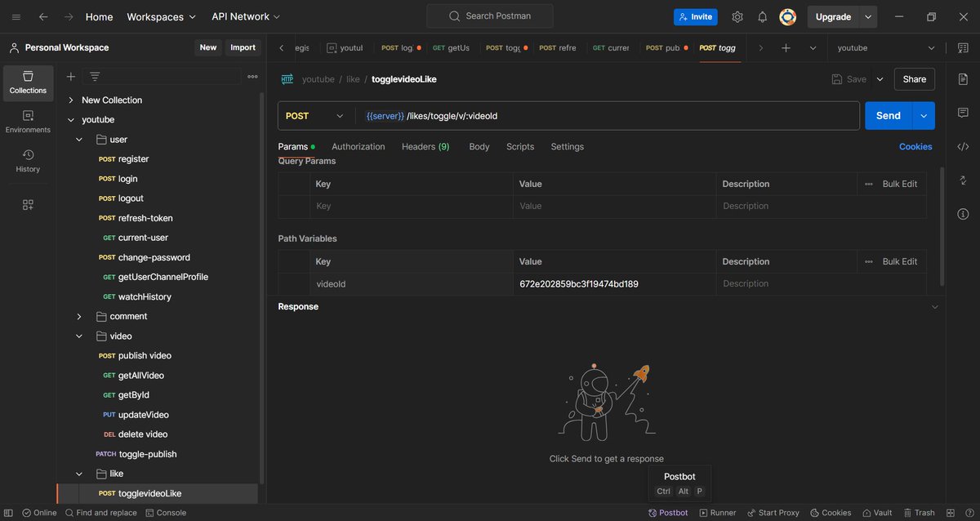Viewport: 980px width, 521px height.
Task: Open user avatar profile icon
Action: [x=787, y=16]
